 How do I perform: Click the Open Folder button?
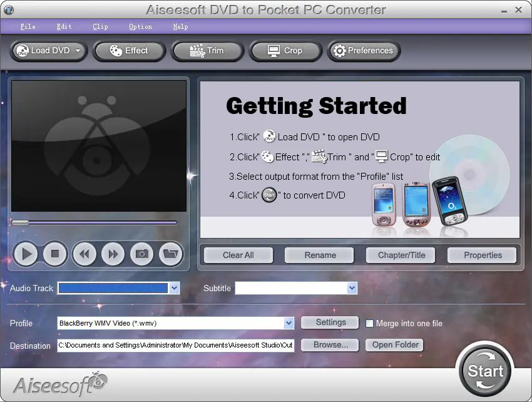click(x=394, y=345)
